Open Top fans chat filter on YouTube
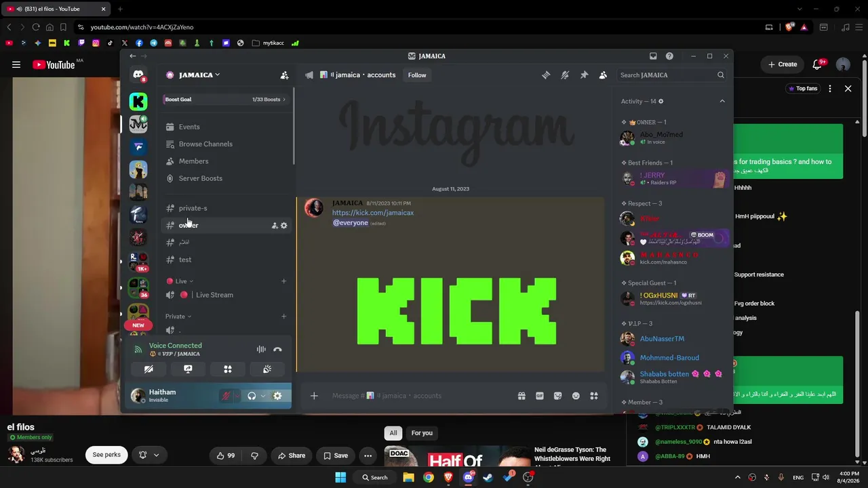The height and width of the screenshot is (488, 868). click(x=802, y=89)
